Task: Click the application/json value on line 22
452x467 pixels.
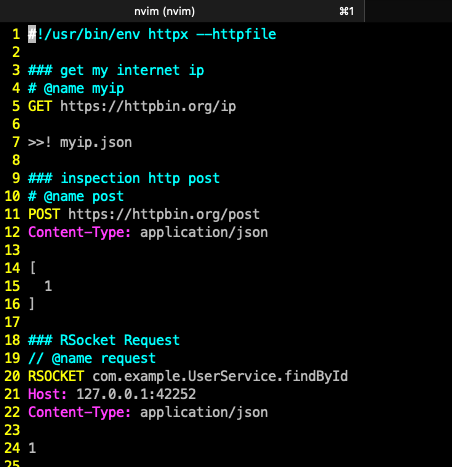Action: click(204, 412)
